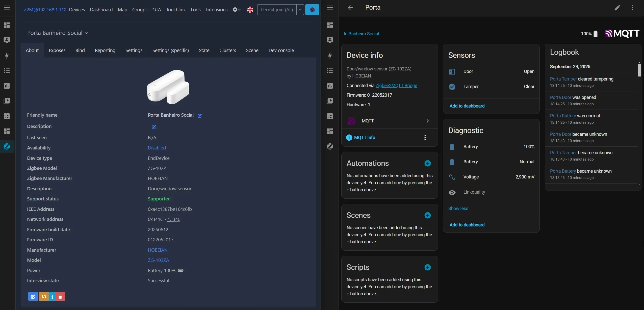Screen dimensions: 644x310
Task: Switch to the Exposes tab
Action: (57, 50)
